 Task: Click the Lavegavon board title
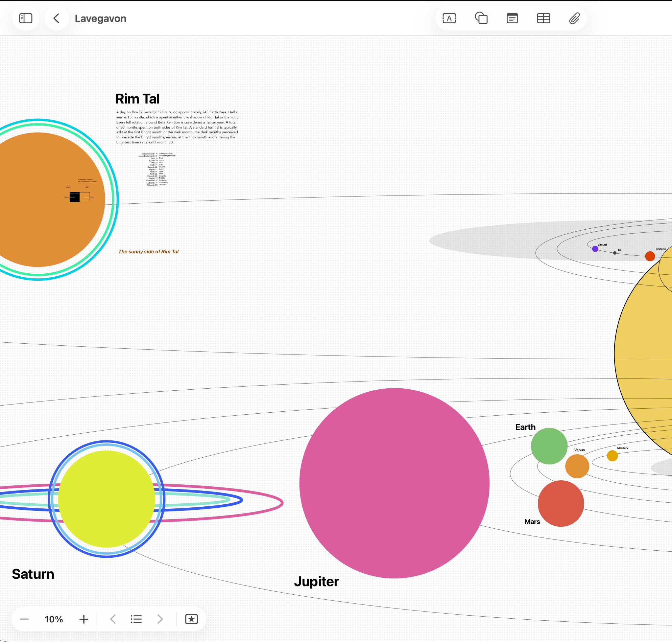pyautogui.click(x=100, y=19)
